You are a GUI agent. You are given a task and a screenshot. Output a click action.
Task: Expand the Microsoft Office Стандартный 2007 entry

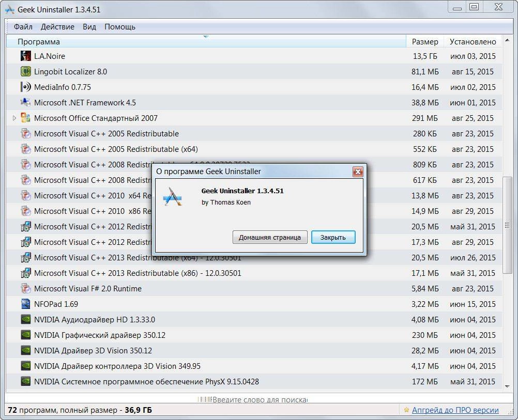click(x=14, y=118)
